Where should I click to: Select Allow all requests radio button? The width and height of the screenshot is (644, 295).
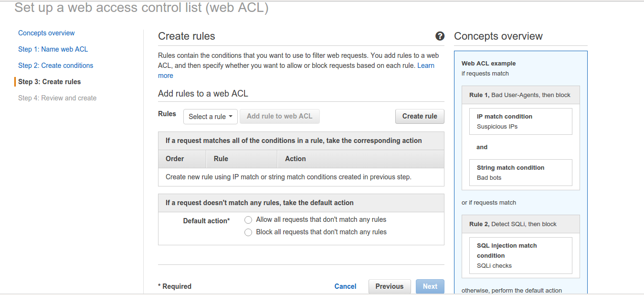pos(248,220)
